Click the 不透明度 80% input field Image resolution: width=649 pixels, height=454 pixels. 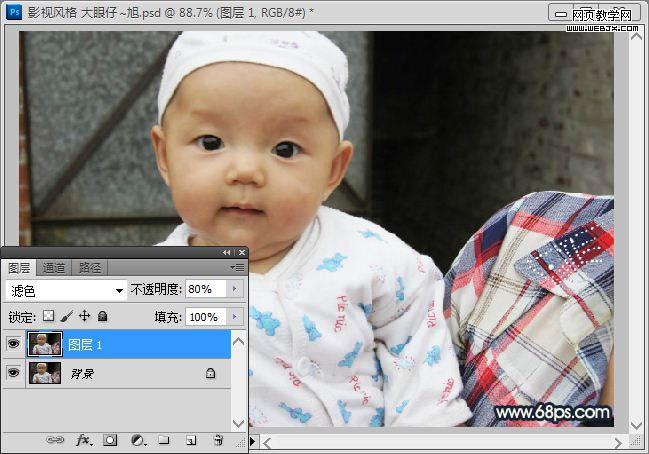[206, 289]
